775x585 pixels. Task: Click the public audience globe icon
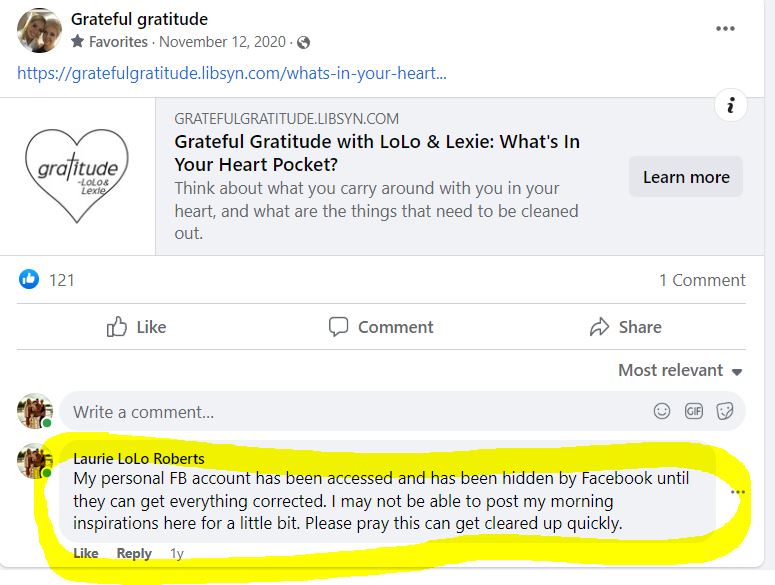(304, 42)
